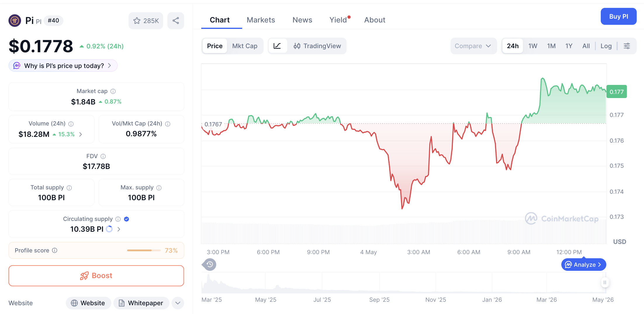
Task: Click the $17.78B FDV value
Action: pos(96,166)
